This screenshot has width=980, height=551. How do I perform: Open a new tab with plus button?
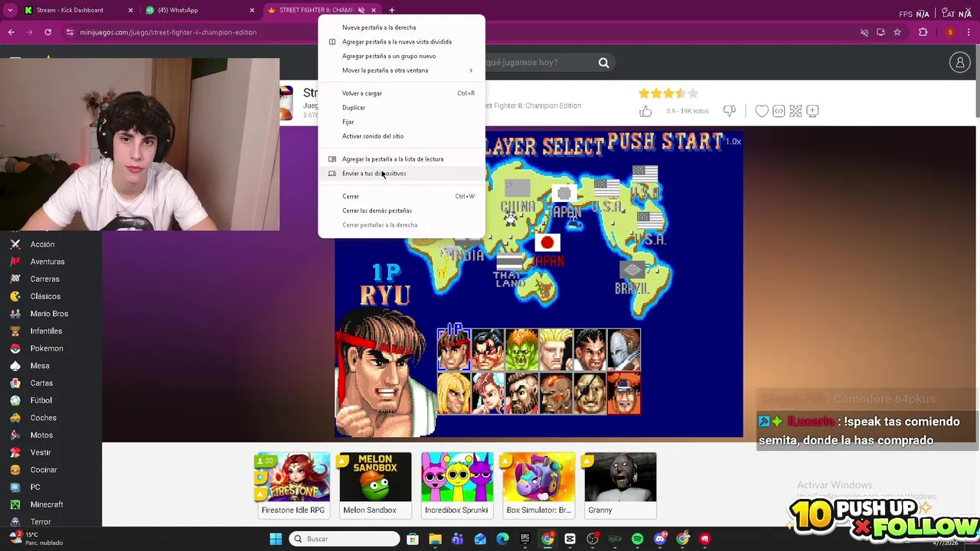pos(392,10)
